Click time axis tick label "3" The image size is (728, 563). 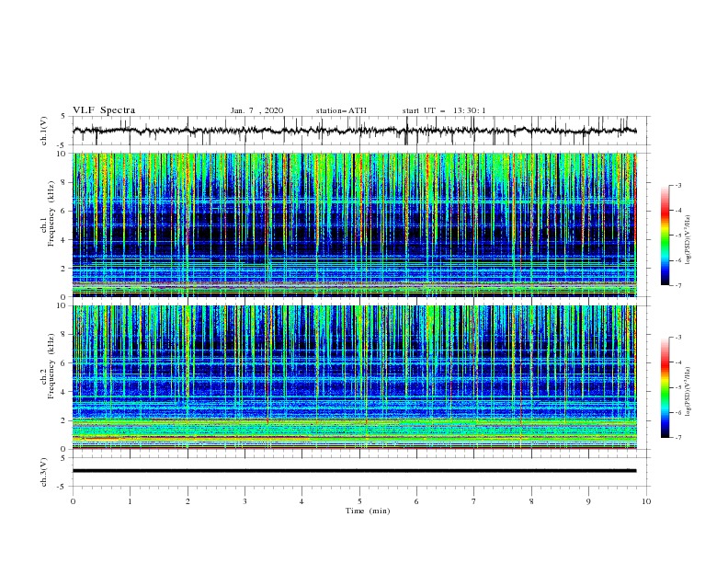pyautogui.click(x=245, y=501)
